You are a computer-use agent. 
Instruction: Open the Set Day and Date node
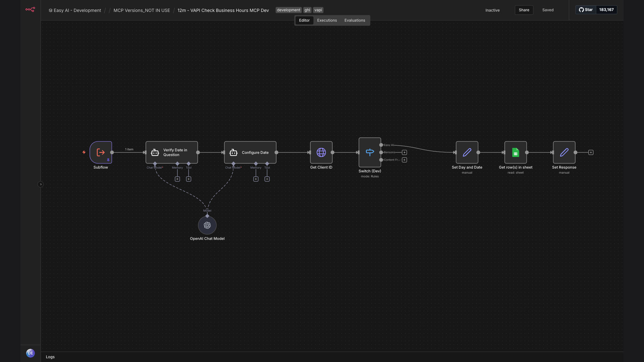(x=467, y=153)
